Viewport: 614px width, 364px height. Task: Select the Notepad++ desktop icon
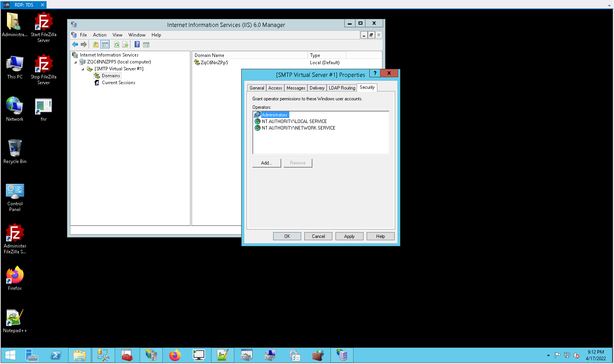(x=15, y=321)
